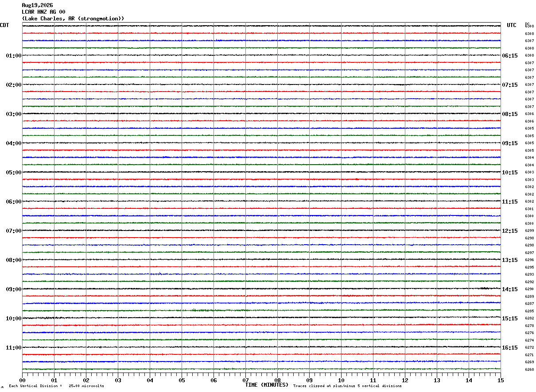Screen dimensions: 536x392
Task: Click the traces clipped footnote text
Action: pyautogui.click(x=347, y=386)
